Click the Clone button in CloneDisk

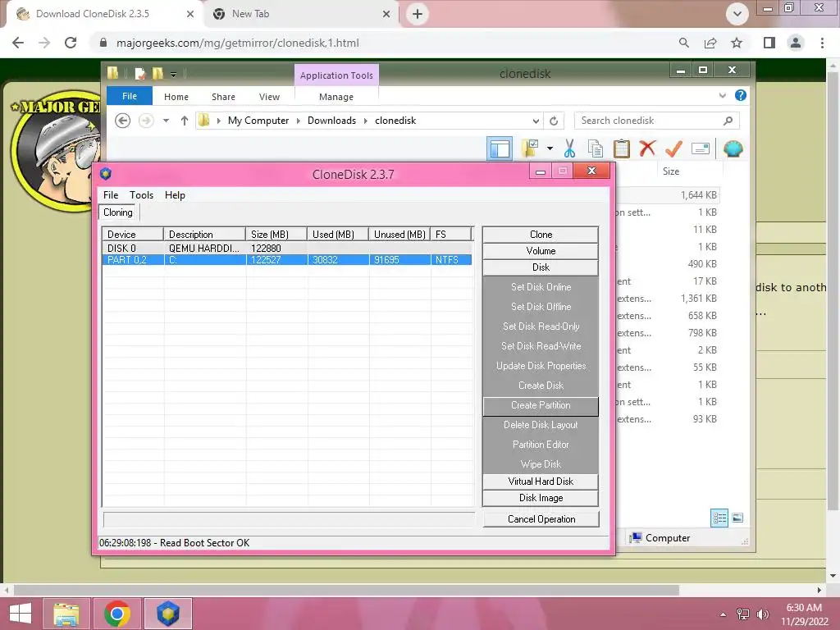tap(541, 234)
